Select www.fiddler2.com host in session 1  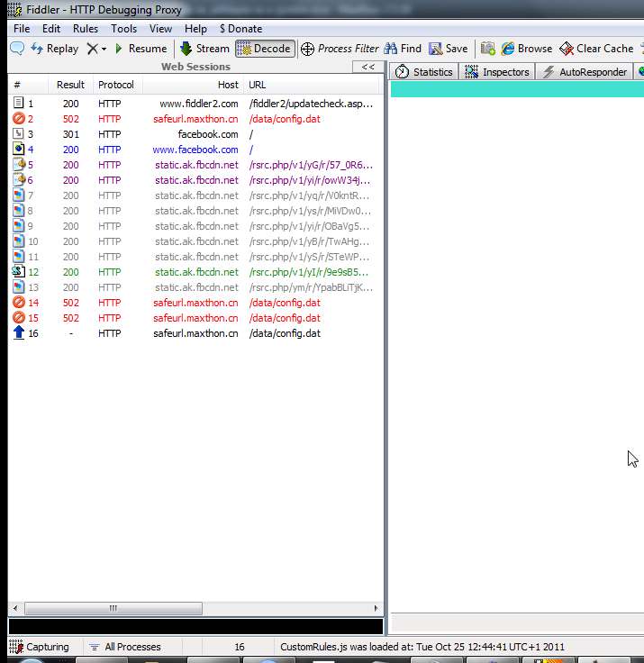(199, 104)
